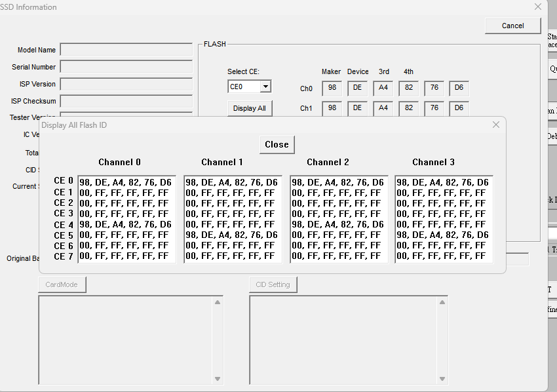Focus the Model Name input field

pos(126,50)
